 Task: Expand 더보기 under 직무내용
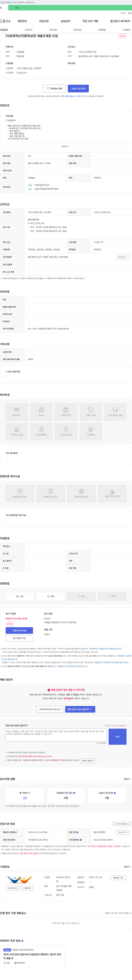[66, 146]
